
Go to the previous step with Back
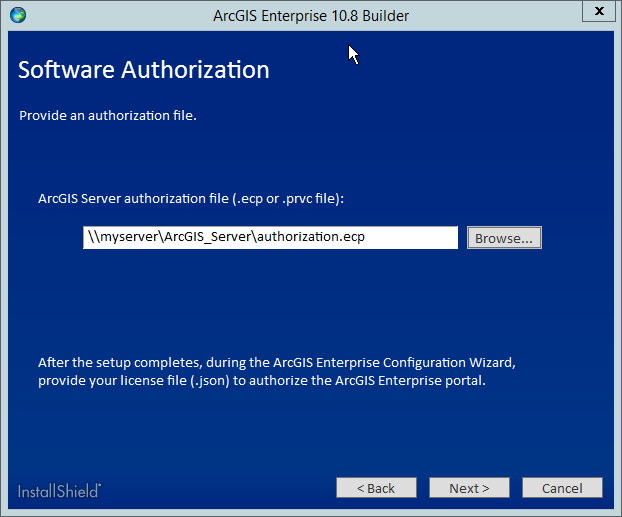(375, 488)
